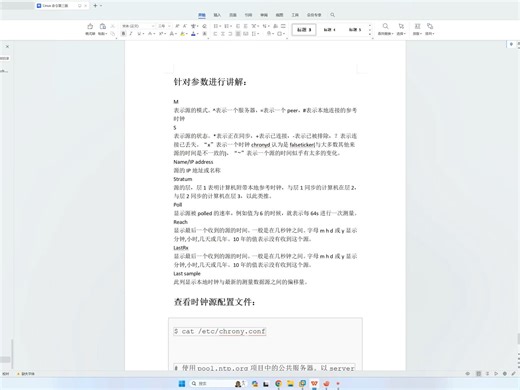The height and width of the screenshot is (390, 520).
Task: Expand the heading styles gallery arrow
Action: tap(370, 34)
